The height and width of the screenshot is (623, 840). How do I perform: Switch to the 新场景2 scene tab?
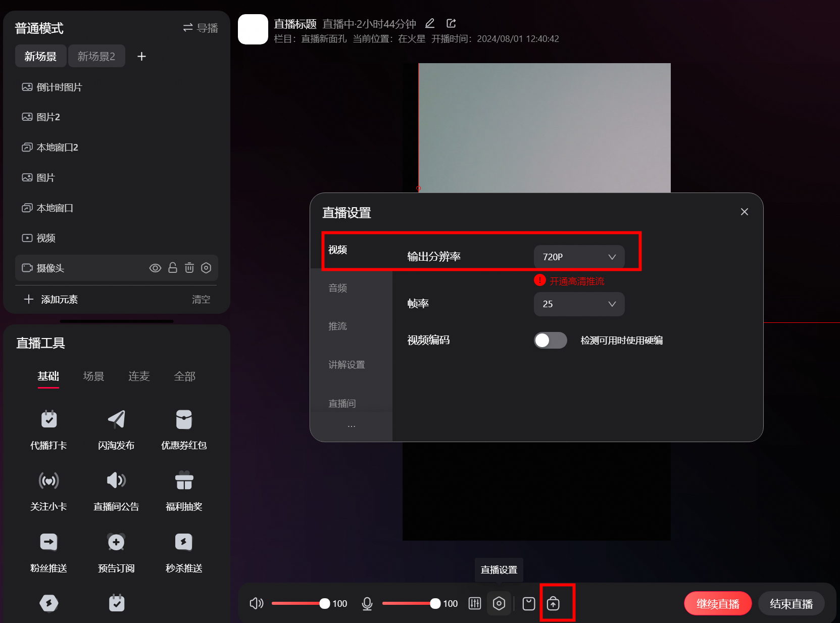click(96, 56)
